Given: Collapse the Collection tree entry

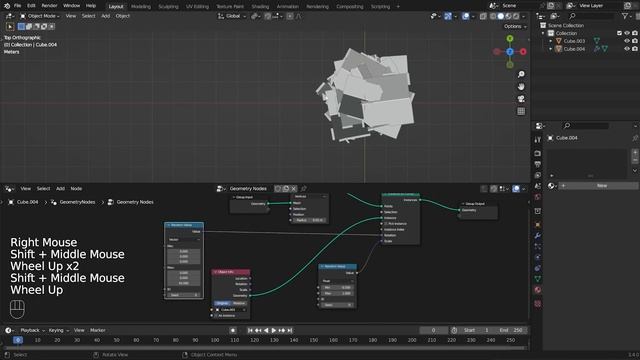Looking at the screenshot, I should click(543, 33).
